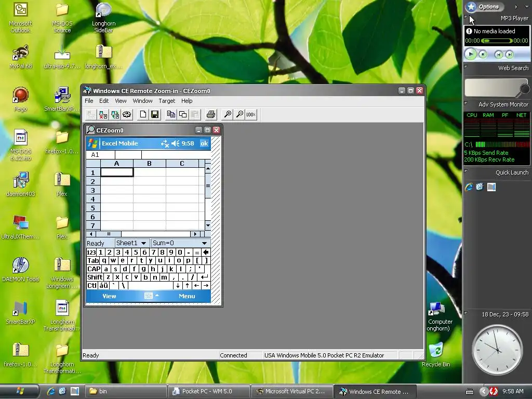
Task: Select cell A1 in the spreadsheet
Action: click(x=117, y=172)
